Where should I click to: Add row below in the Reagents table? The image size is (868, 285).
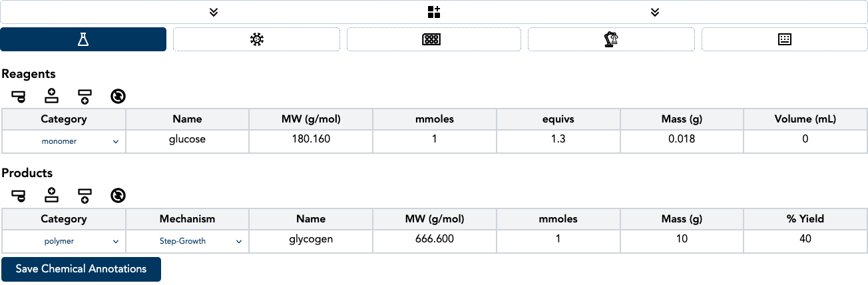tap(85, 97)
